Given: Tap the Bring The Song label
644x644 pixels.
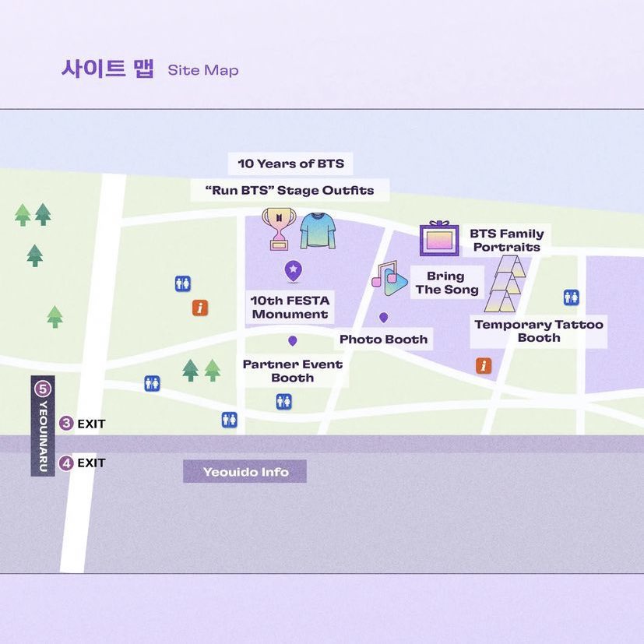Looking at the screenshot, I should pyautogui.click(x=447, y=283).
